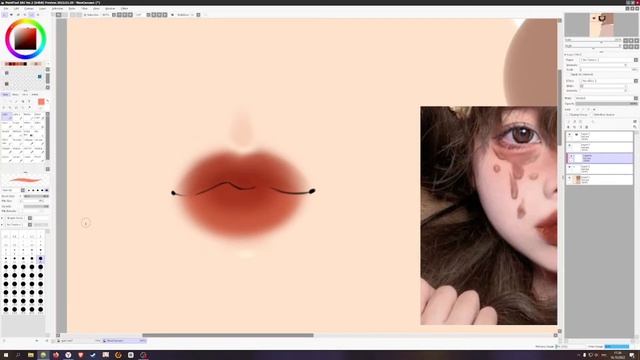640x360 pixels.
Task: Click the first rotation button after angle value
Action: tap(149, 15)
